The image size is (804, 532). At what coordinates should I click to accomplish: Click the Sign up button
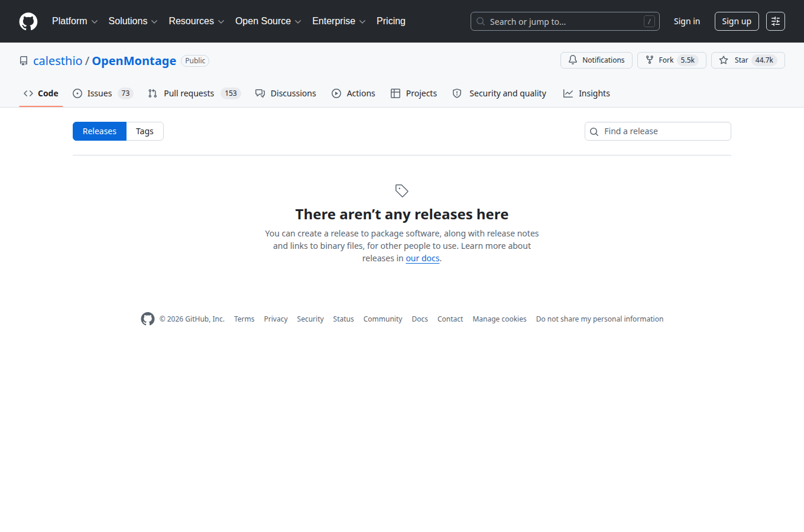737,21
